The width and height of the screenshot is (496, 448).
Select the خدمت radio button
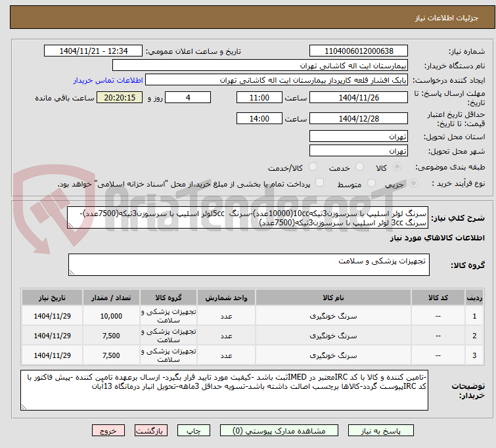pos(359,166)
